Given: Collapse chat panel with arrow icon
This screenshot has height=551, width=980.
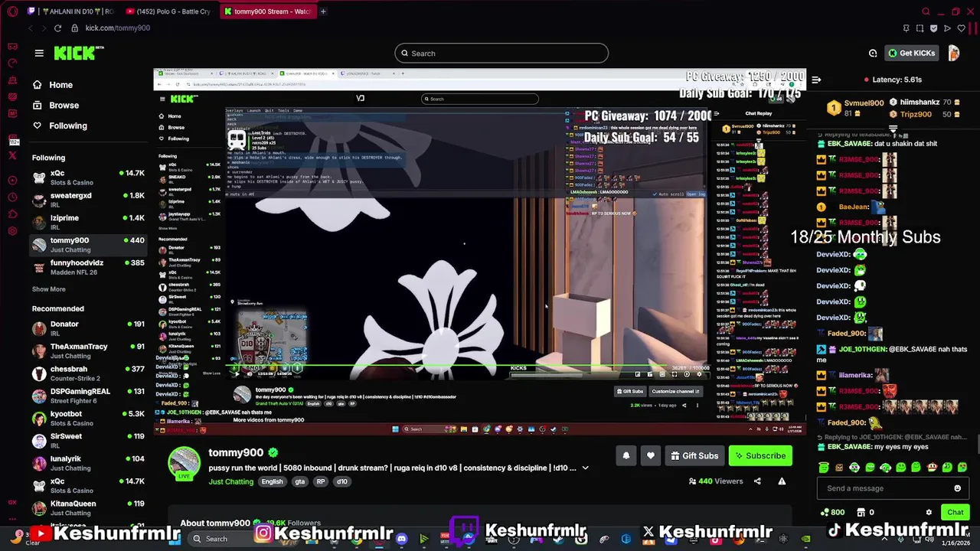Looking at the screenshot, I should (x=816, y=80).
